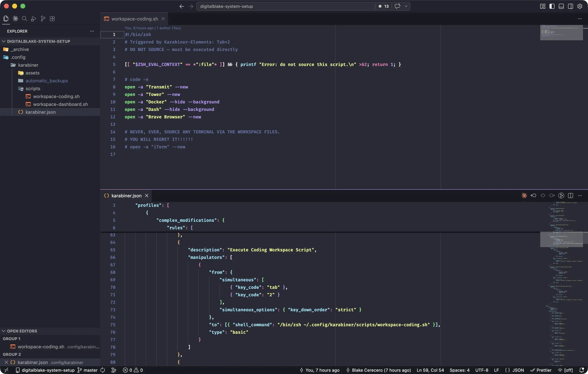Click the digitalblake-system-setup status bar item
This screenshot has height=374, width=588.
point(45,370)
